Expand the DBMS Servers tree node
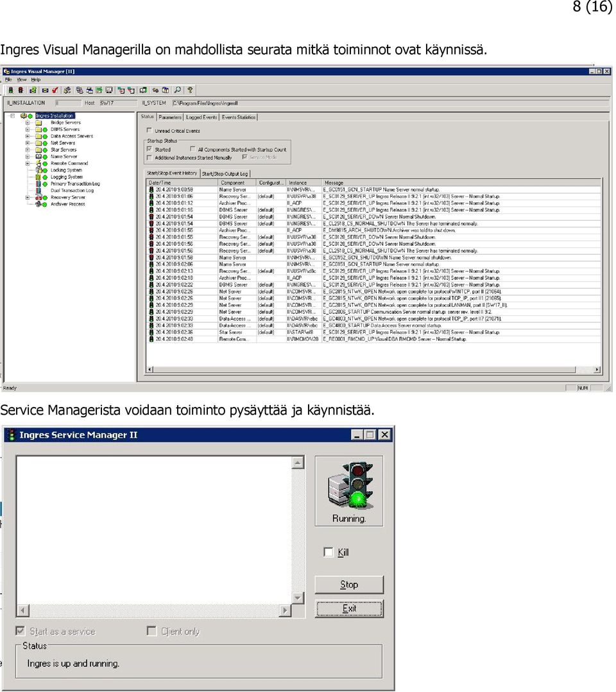The height and width of the screenshot is (692, 616). 28,129
